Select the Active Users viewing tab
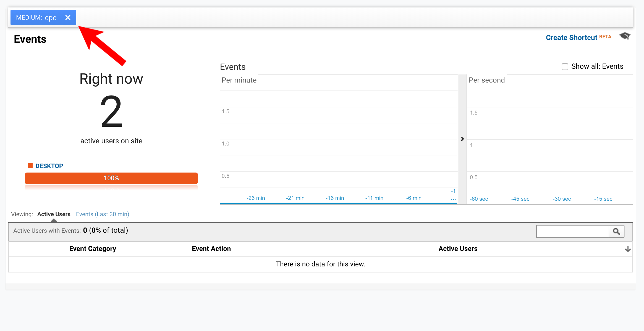The height and width of the screenshot is (331, 644). click(54, 214)
